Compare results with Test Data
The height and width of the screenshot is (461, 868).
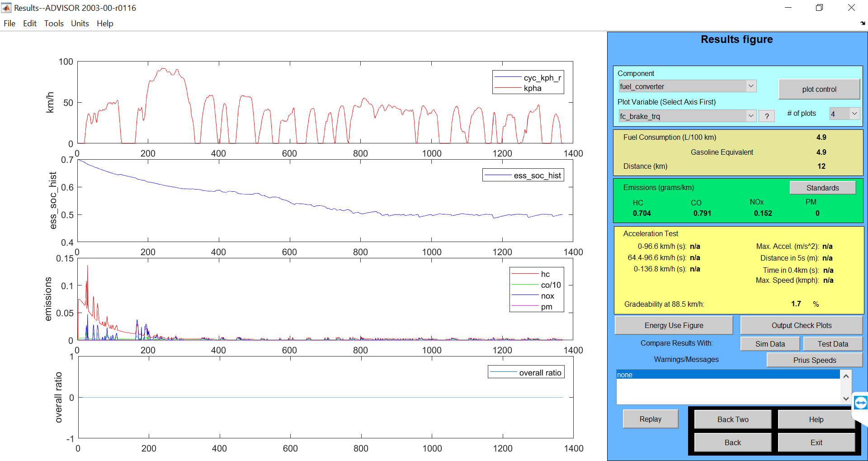[x=832, y=344]
